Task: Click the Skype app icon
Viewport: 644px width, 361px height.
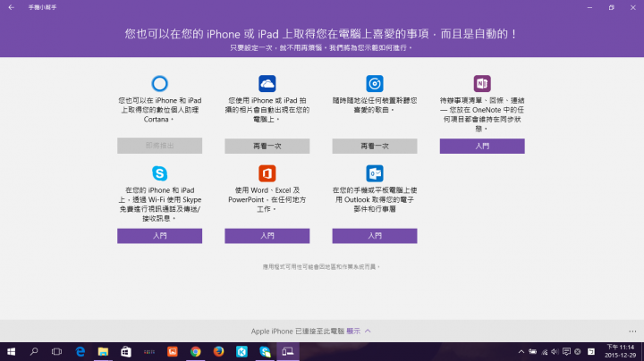Action: pyautogui.click(x=160, y=173)
